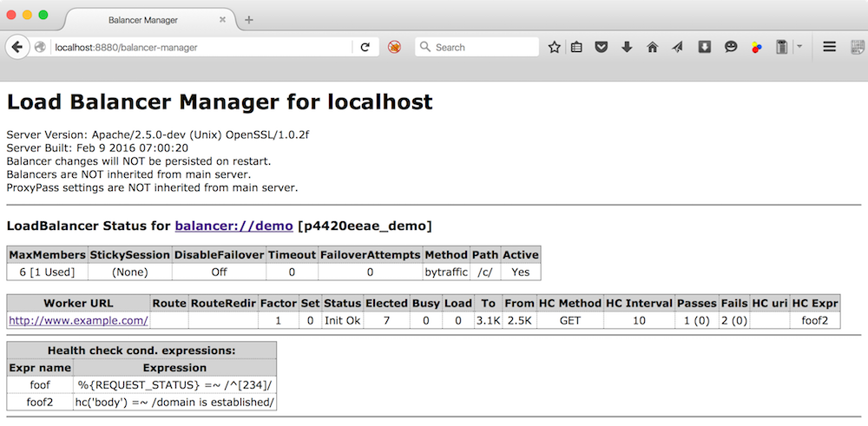
Task: Open the balancer://demo link
Action: tap(233, 226)
